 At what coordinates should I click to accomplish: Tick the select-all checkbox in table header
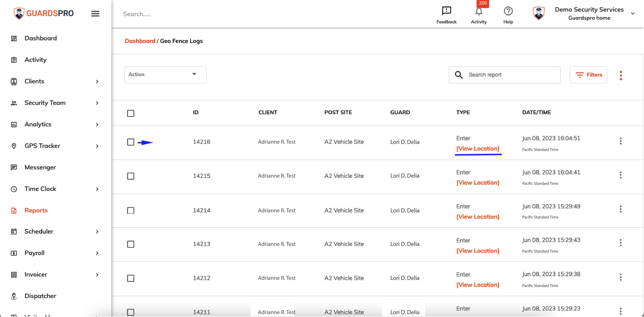click(x=130, y=113)
